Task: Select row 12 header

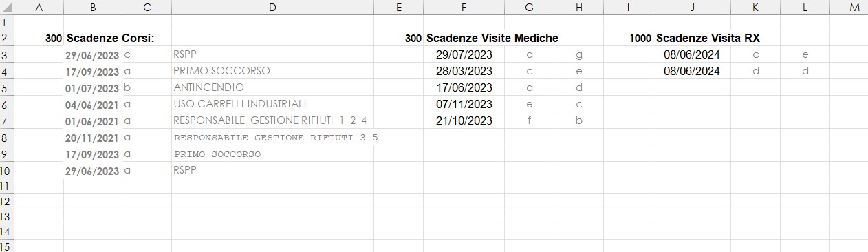Action: click(x=6, y=201)
